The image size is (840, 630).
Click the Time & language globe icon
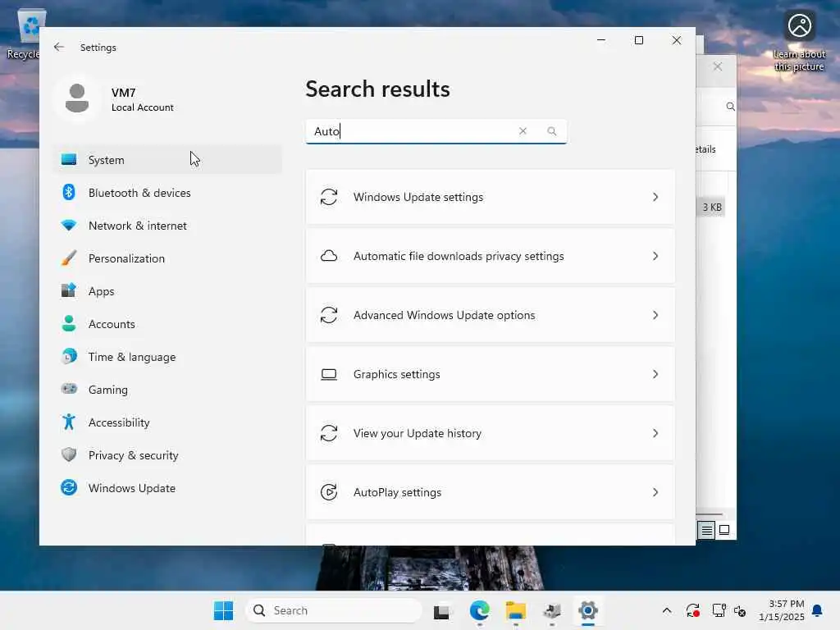[69, 356]
